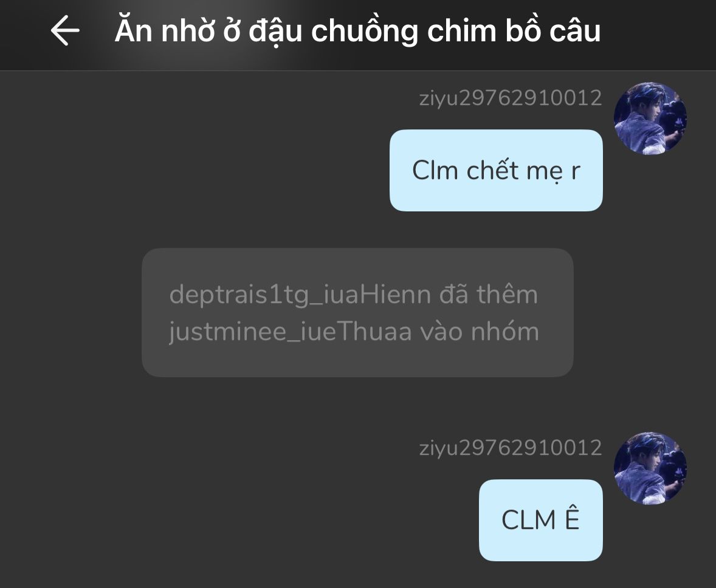Click the words "vào nhóm" in the notification

click(x=480, y=332)
